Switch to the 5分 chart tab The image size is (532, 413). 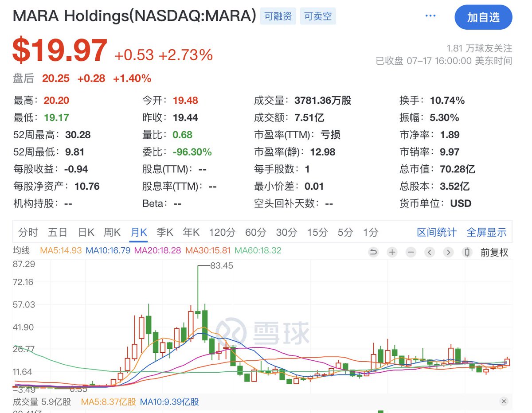pyautogui.click(x=345, y=232)
